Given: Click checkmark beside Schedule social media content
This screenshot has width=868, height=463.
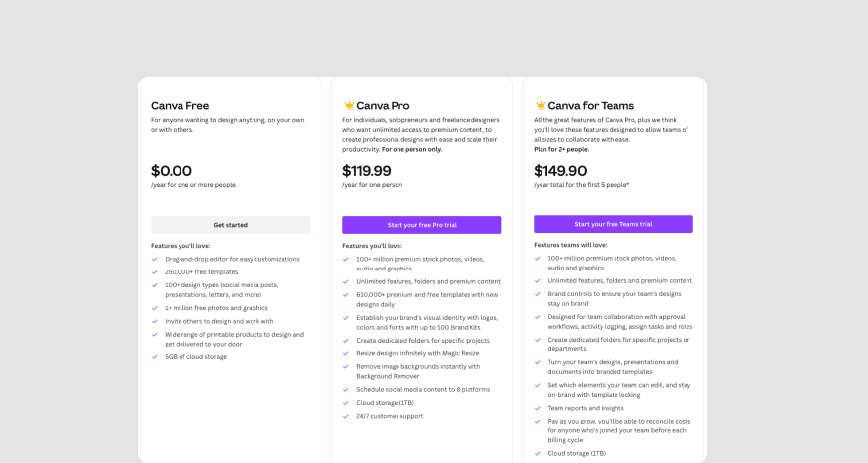Looking at the screenshot, I should click(x=346, y=390).
